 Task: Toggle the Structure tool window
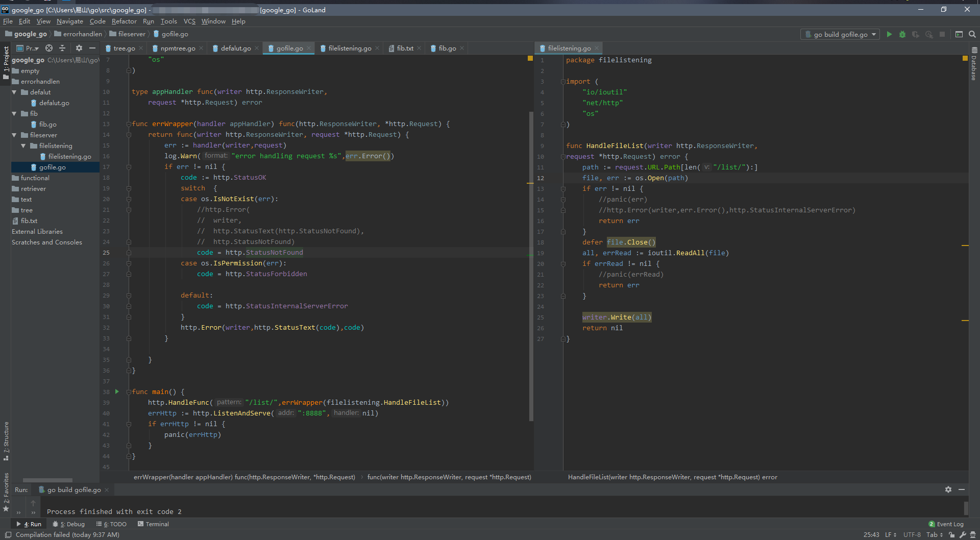pyautogui.click(x=6, y=440)
